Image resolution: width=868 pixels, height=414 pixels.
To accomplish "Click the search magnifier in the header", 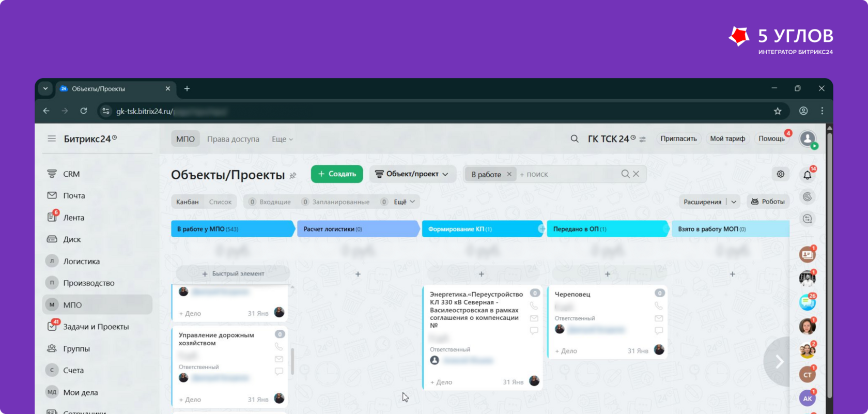I will pos(575,139).
